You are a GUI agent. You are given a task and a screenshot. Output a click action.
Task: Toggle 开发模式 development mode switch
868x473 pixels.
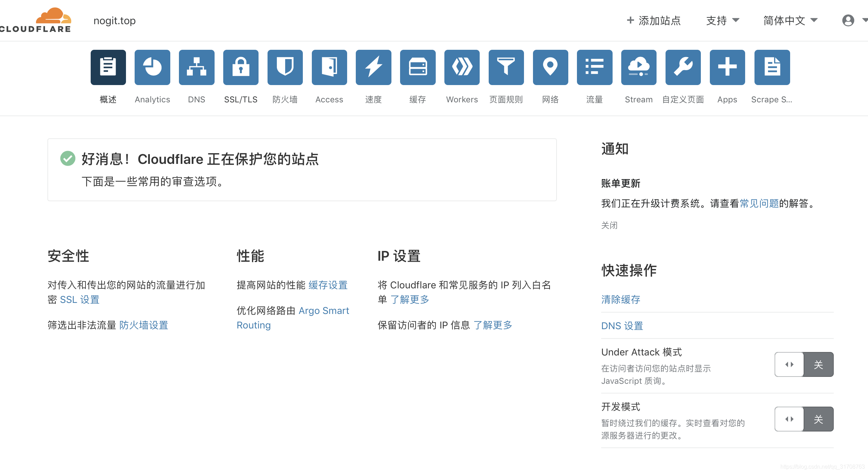[804, 419]
